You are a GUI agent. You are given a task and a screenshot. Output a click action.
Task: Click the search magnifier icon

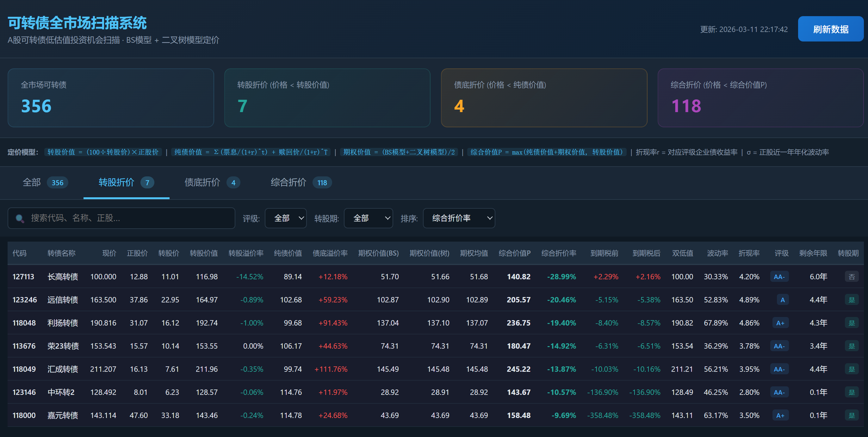tap(20, 218)
